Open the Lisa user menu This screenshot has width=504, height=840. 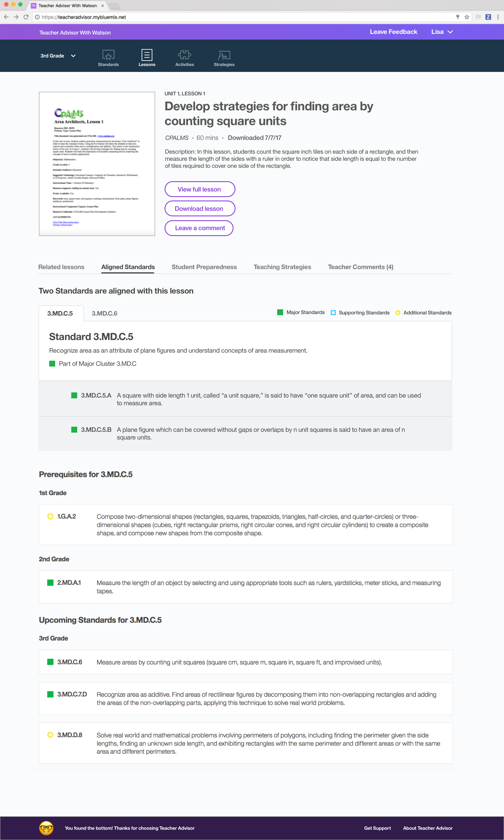click(442, 32)
